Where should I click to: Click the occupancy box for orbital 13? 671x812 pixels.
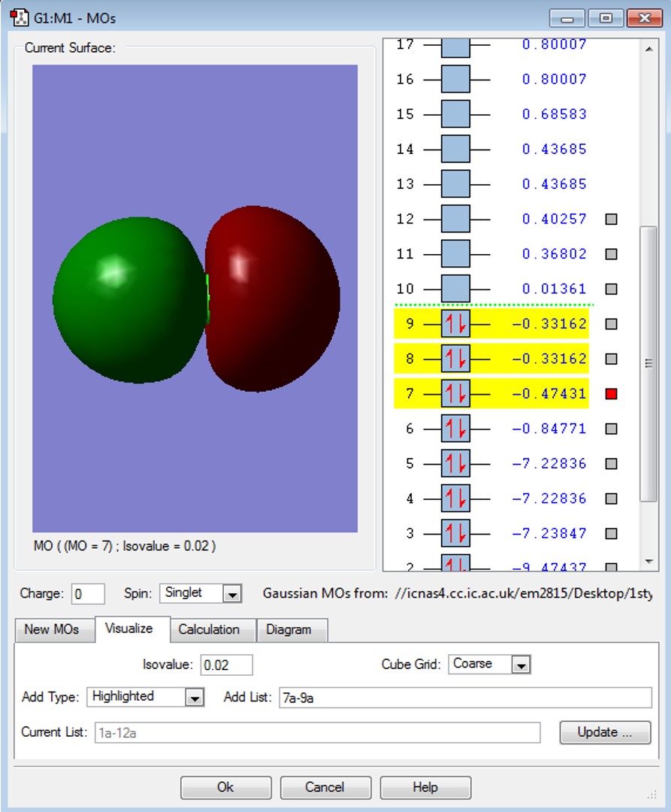pyautogui.click(x=455, y=184)
